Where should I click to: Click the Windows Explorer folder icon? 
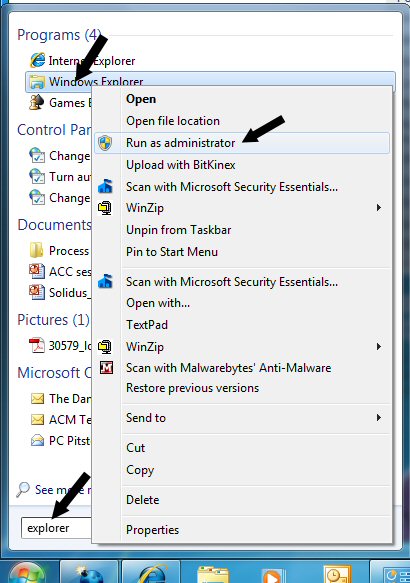pos(37,82)
